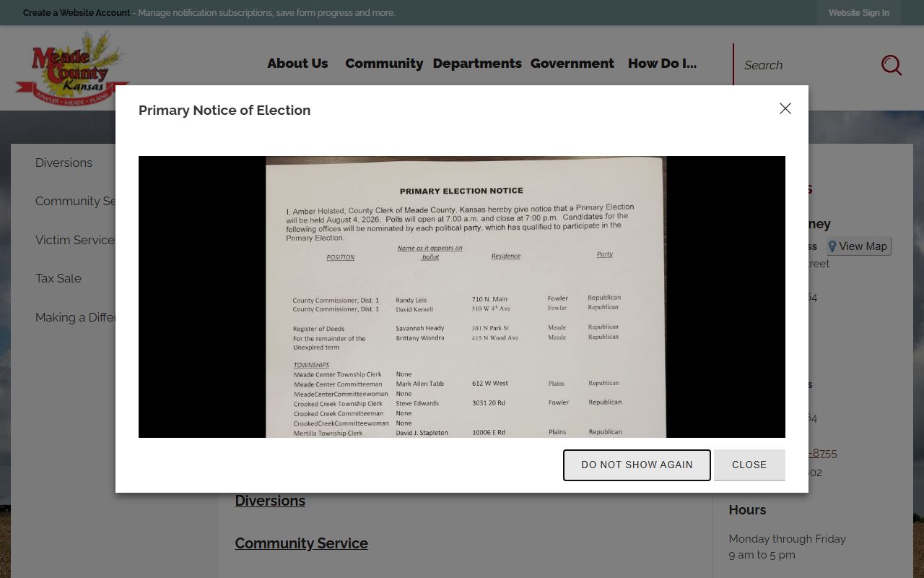Open the How Do I... menu

coord(662,64)
